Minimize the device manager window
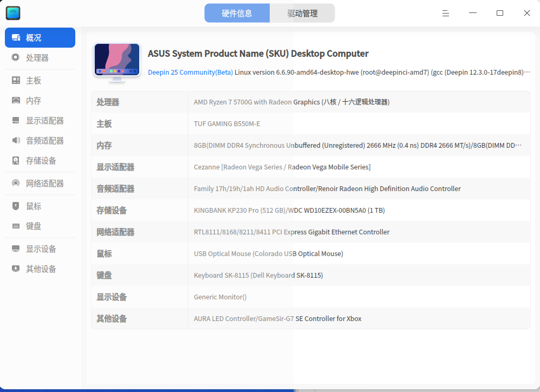This screenshot has width=540, height=392. coord(473,13)
